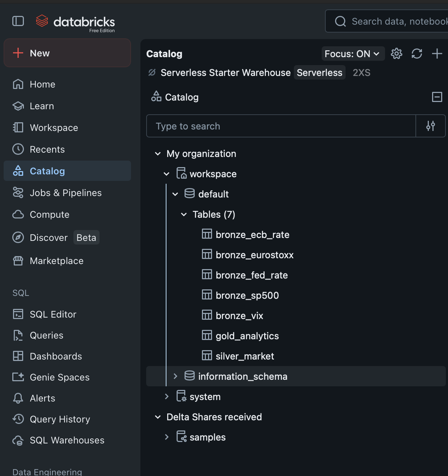Collapse the default schema chevron
Viewport: 448px width, 476px height.
point(175,194)
